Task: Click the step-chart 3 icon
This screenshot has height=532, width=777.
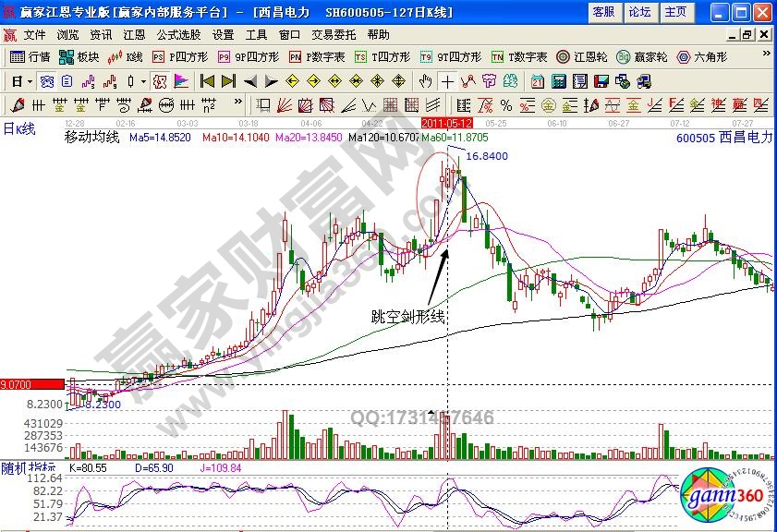Action: click(x=88, y=81)
